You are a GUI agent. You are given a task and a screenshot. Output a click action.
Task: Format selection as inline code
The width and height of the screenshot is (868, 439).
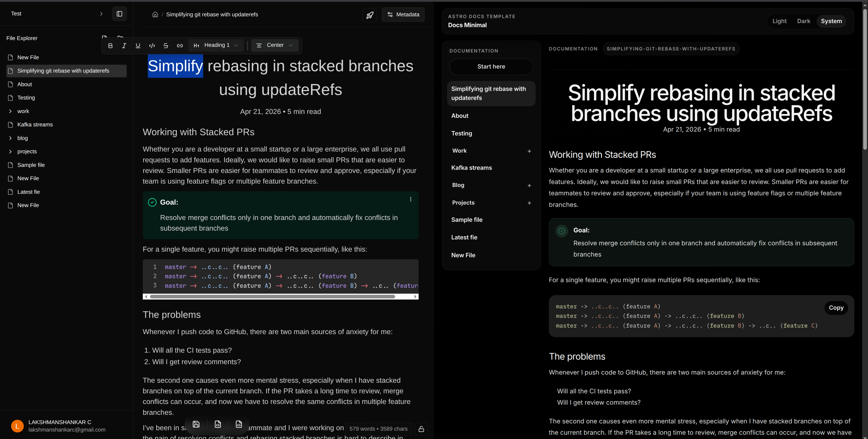click(x=152, y=45)
